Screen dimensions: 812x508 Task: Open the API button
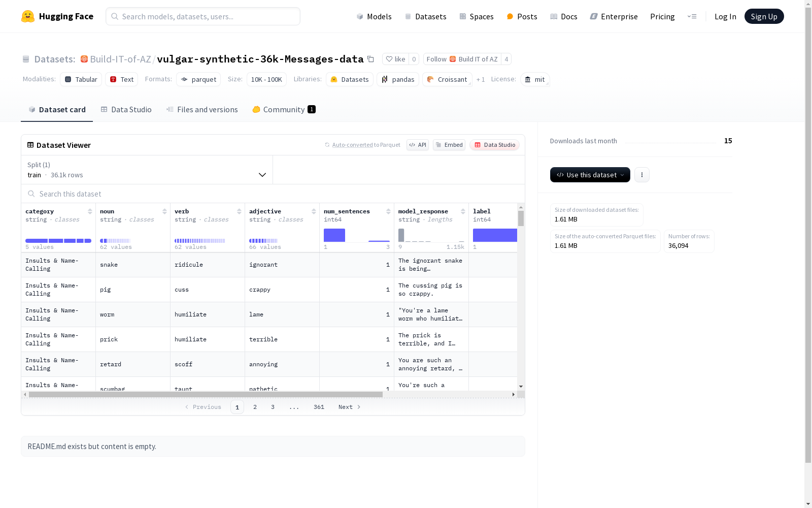418,145
